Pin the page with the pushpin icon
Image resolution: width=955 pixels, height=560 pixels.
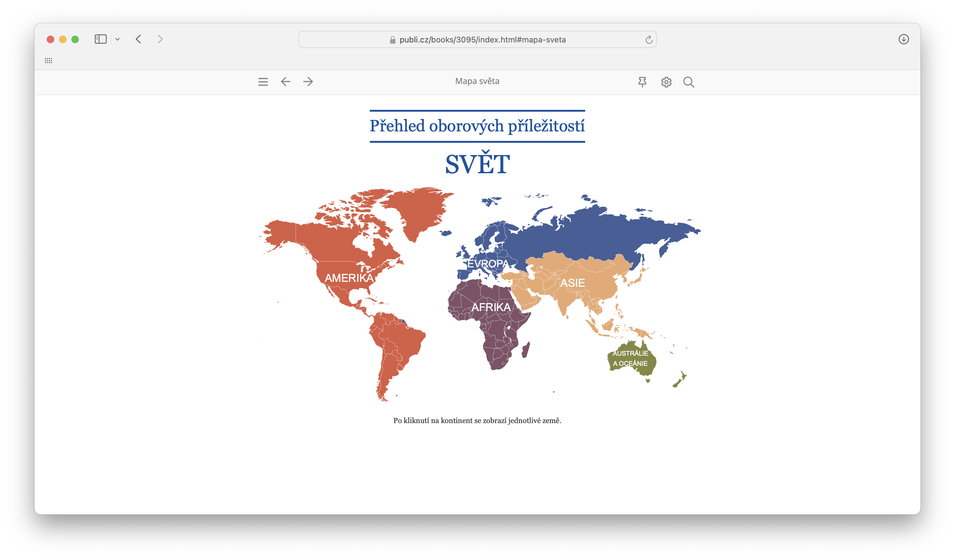642,82
